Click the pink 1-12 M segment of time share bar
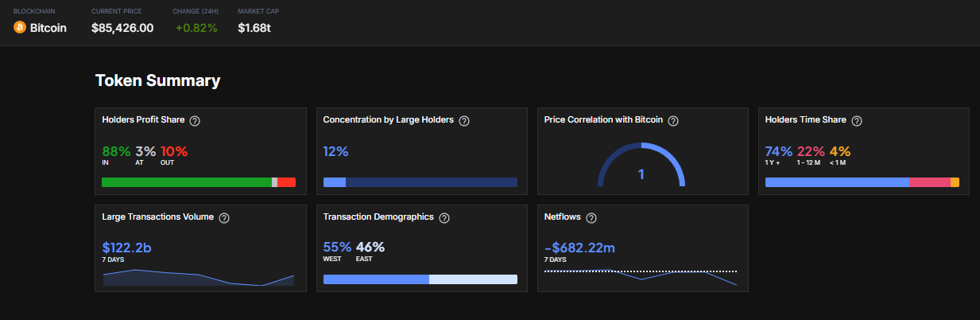Viewport: 980px width, 320px height. click(x=929, y=182)
